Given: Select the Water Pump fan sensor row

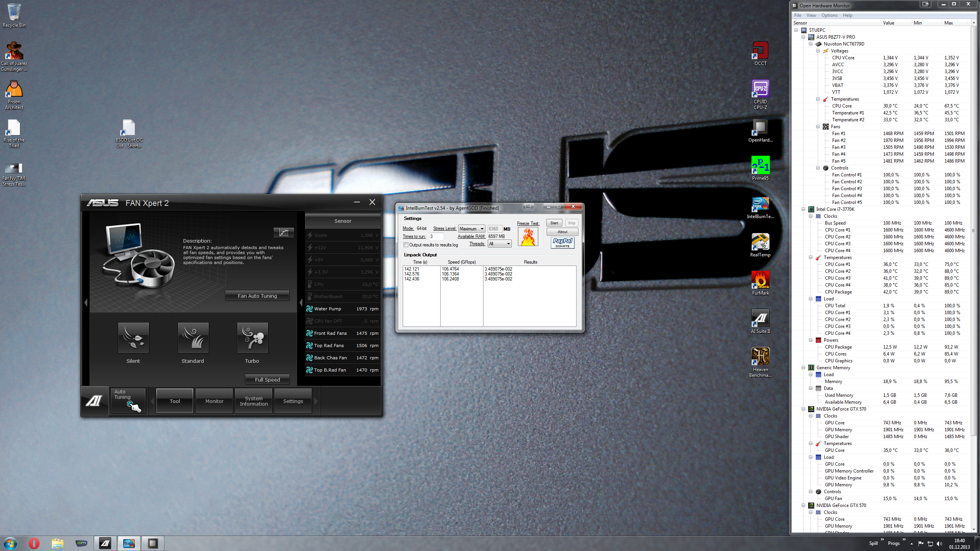Looking at the screenshot, I should coord(343,309).
